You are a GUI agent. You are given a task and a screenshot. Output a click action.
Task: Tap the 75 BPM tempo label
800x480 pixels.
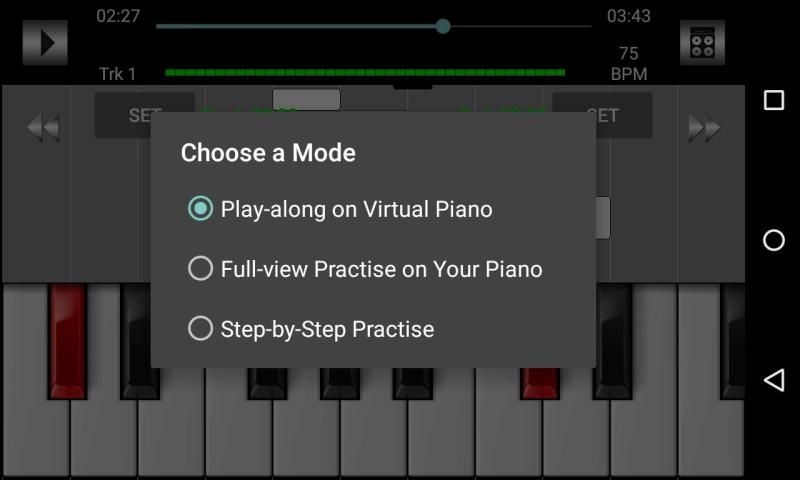629,64
